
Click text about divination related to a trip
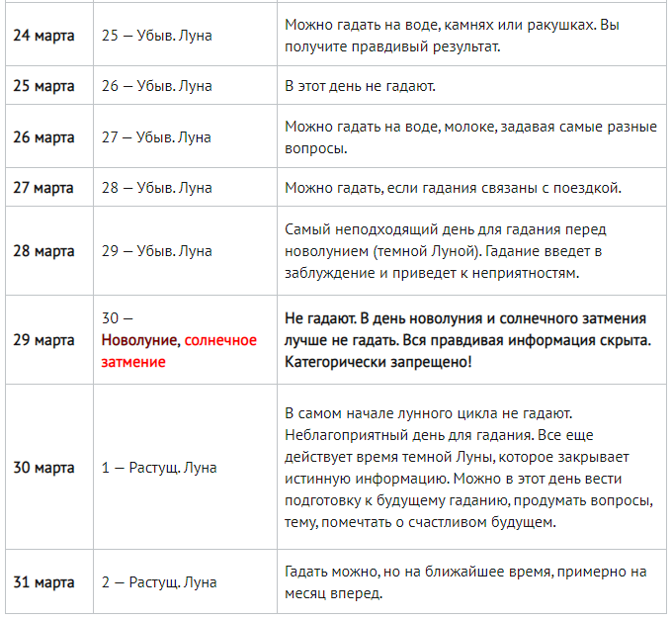466,188
